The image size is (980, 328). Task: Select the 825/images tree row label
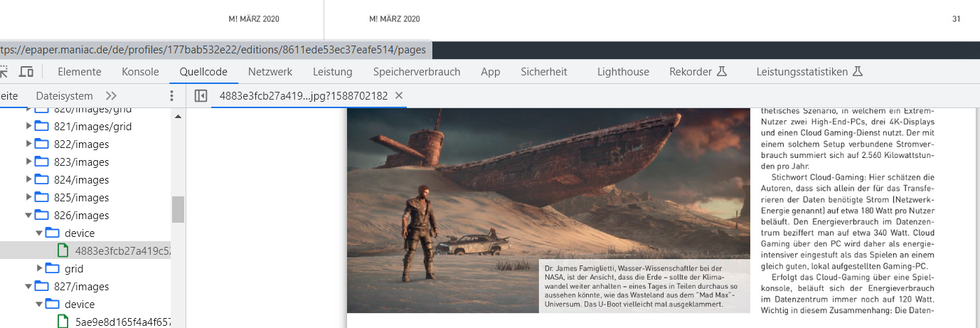[81, 197]
